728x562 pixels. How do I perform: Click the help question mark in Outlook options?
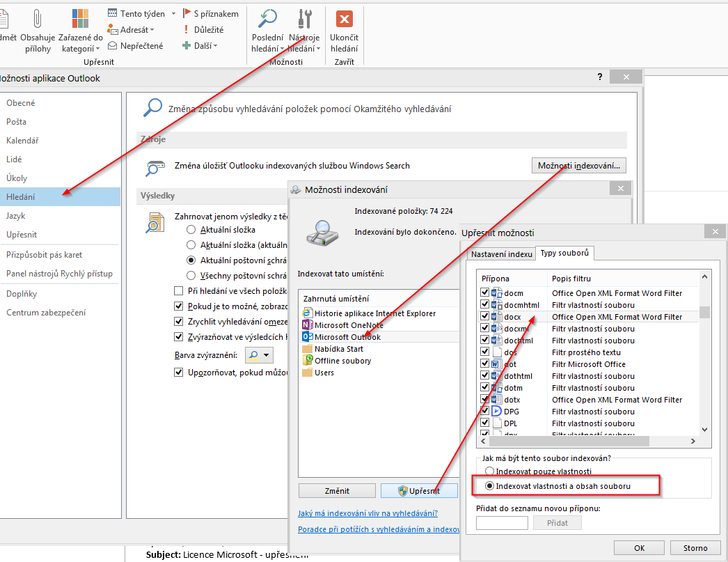(x=600, y=77)
